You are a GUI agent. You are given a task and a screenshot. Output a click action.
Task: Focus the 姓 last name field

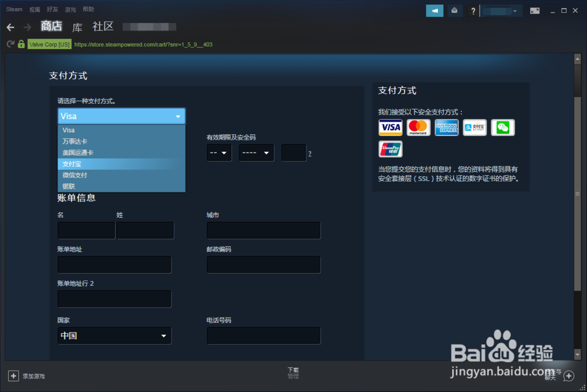145,230
